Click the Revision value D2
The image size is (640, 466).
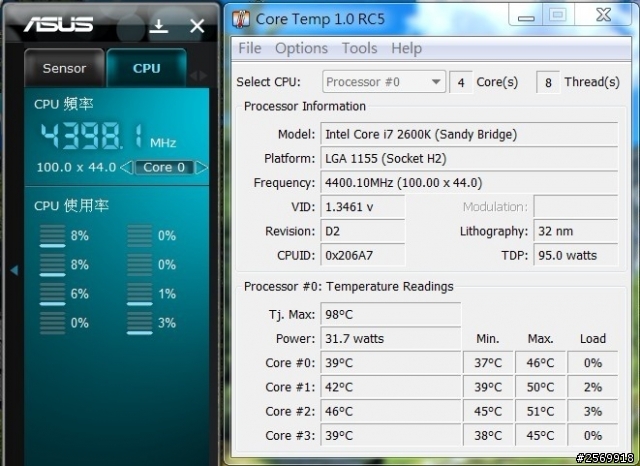363,231
